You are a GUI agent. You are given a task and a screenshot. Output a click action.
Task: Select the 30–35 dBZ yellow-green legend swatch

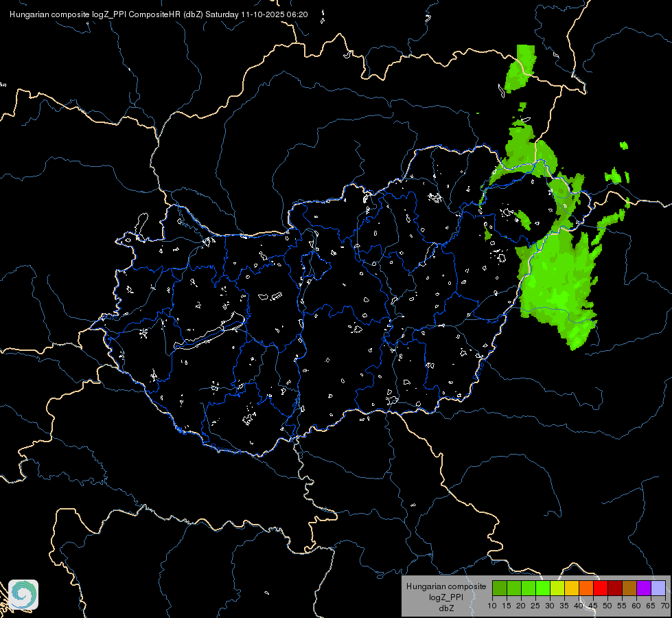click(x=557, y=588)
